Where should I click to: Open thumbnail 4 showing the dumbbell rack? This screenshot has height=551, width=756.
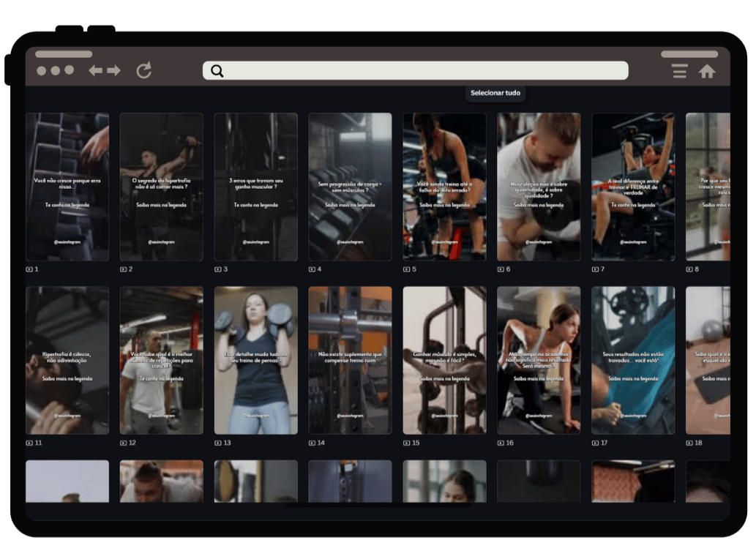point(350,187)
